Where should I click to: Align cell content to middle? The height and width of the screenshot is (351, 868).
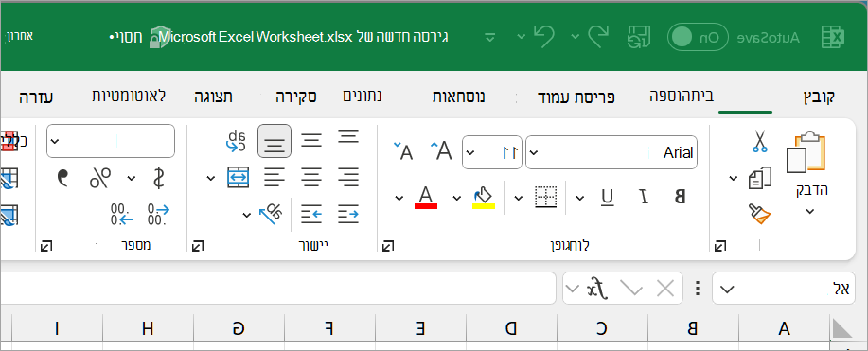(x=311, y=141)
